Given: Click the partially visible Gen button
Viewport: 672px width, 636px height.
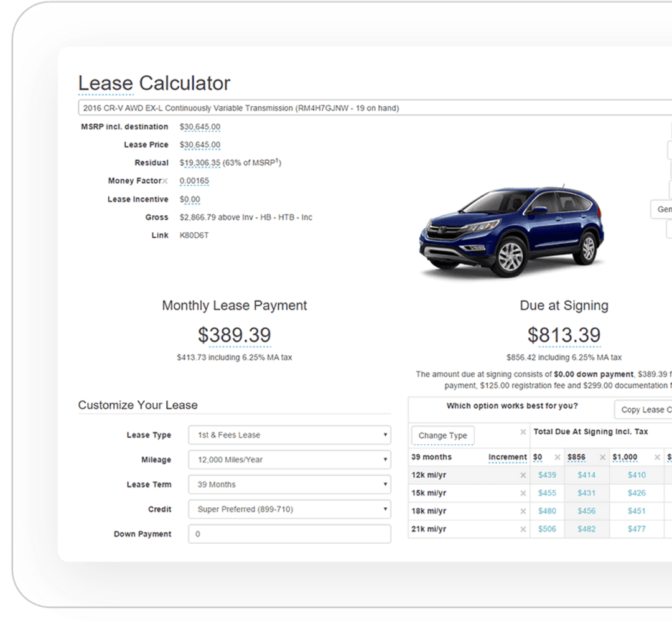Looking at the screenshot, I should pos(661,209).
